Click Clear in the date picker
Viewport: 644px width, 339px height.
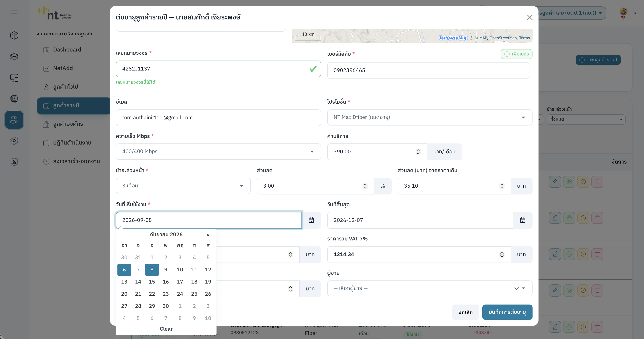click(166, 329)
